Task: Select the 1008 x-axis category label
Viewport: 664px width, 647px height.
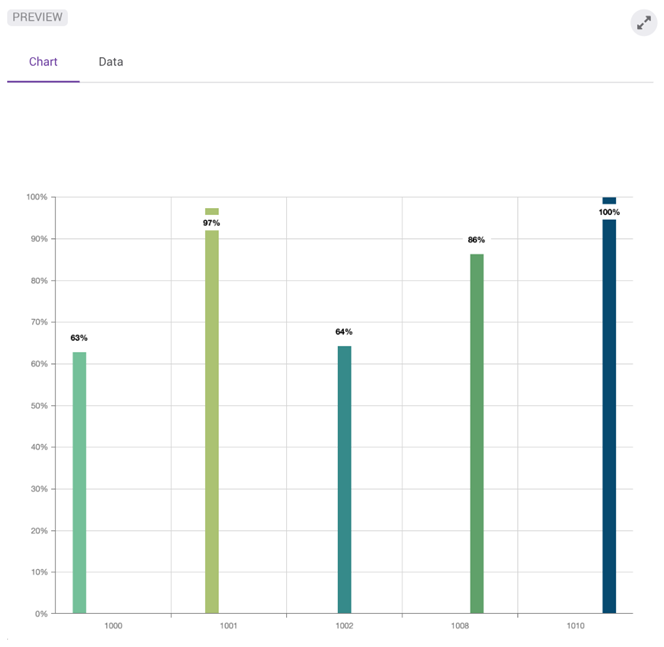Action: tap(460, 625)
